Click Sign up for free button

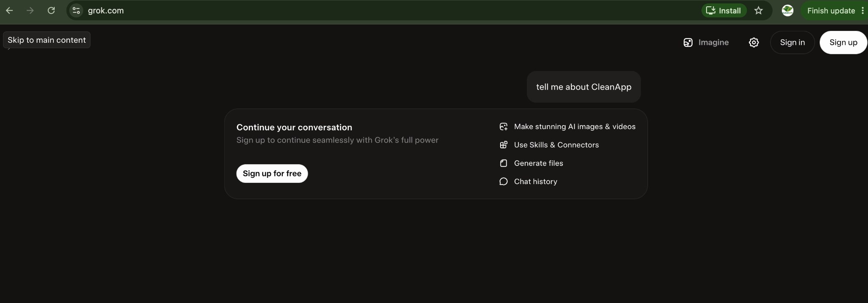pyautogui.click(x=272, y=174)
